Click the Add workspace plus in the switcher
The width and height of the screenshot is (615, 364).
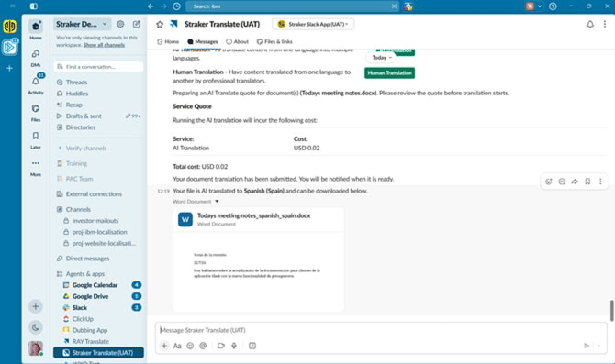tap(9, 68)
